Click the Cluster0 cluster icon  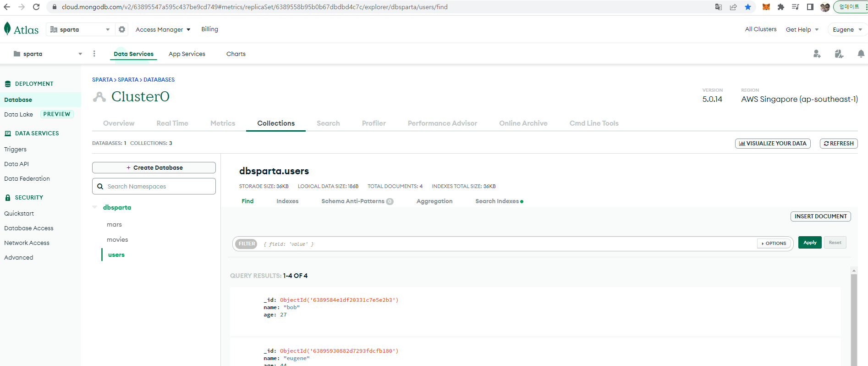pyautogui.click(x=99, y=97)
